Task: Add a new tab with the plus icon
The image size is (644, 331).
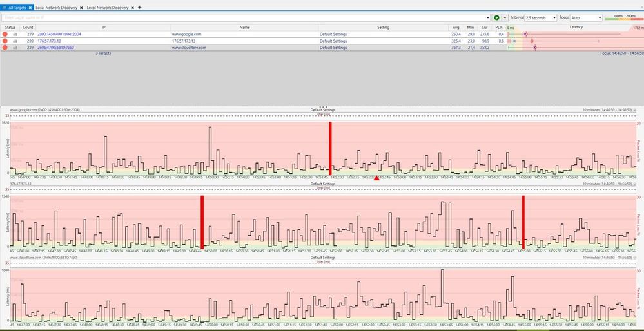Action: pos(140,7)
